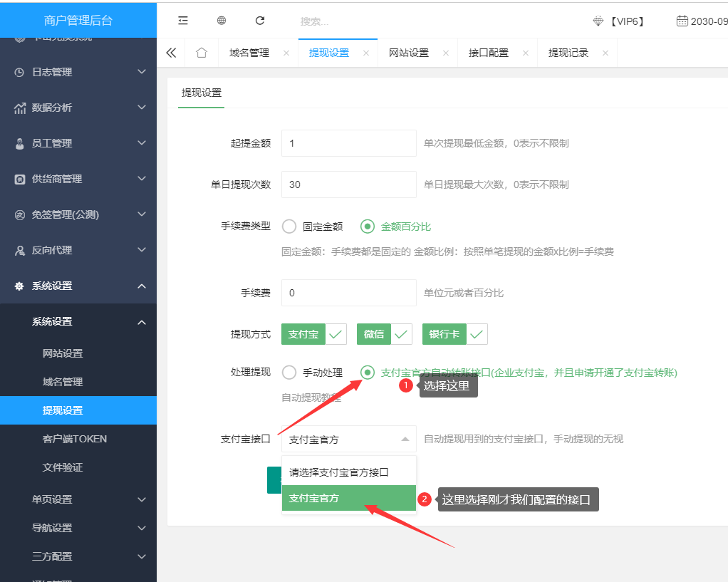Collapse nested 系统设置 submenu
Viewport: 728px width, 582px height.
pyautogui.click(x=142, y=322)
